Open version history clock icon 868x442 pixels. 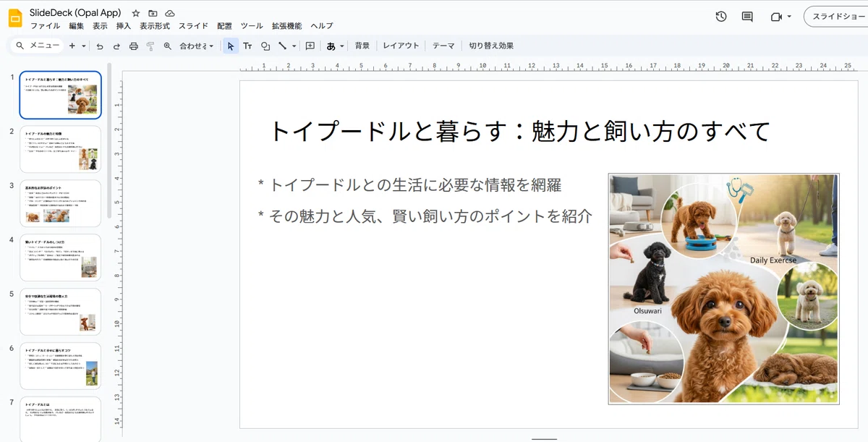point(721,17)
